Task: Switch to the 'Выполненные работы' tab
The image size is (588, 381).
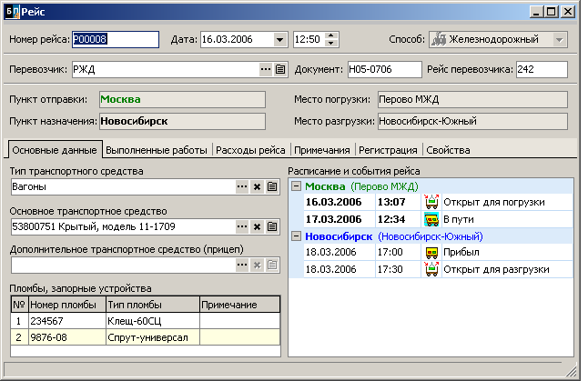Action: pyautogui.click(x=156, y=150)
